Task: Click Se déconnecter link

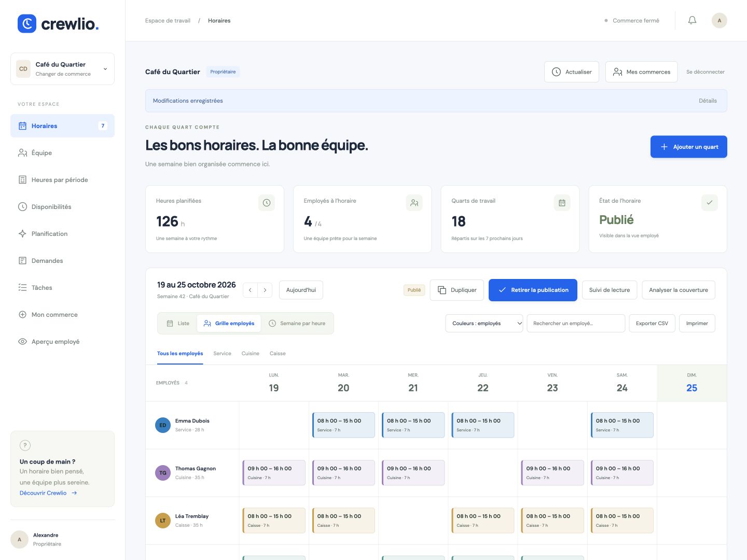Action: (x=706, y=72)
